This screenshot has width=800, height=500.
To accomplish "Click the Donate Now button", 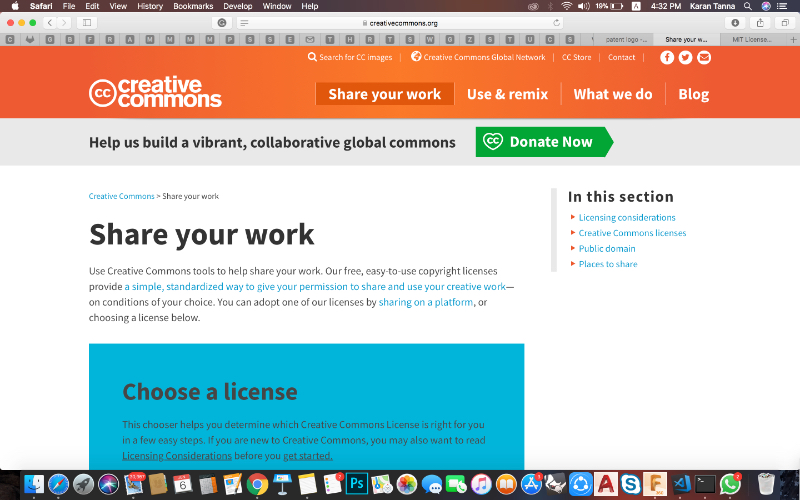I will click(x=544, y=142).
